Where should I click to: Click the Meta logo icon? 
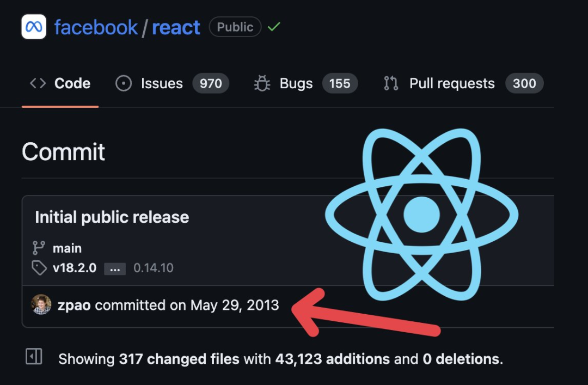(x=34, y=27)
